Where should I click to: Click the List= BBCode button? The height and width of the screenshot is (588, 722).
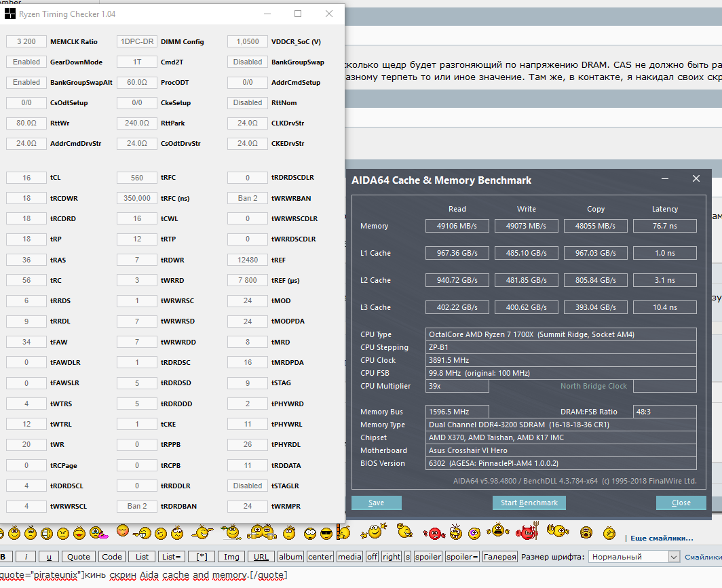(x=171, y=557)
